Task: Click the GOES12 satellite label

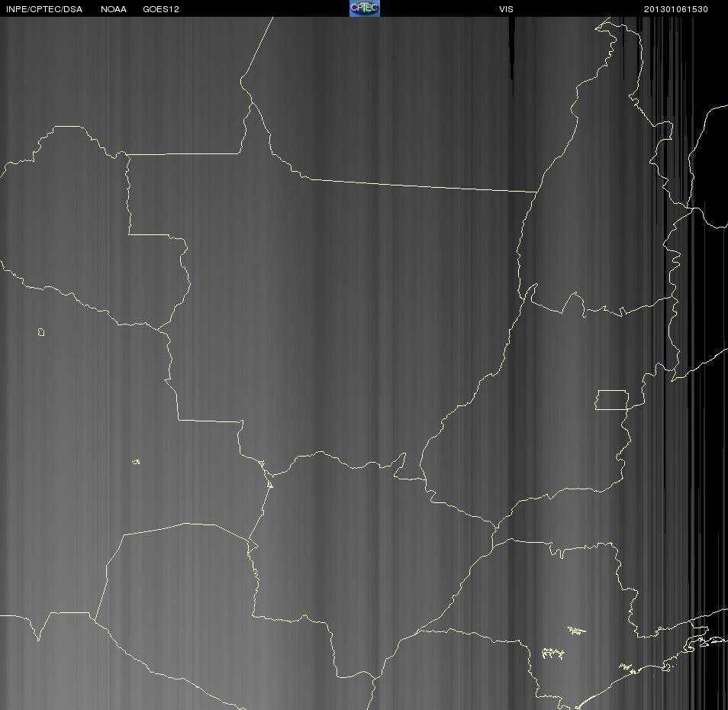Action: (x=161, y=9)
